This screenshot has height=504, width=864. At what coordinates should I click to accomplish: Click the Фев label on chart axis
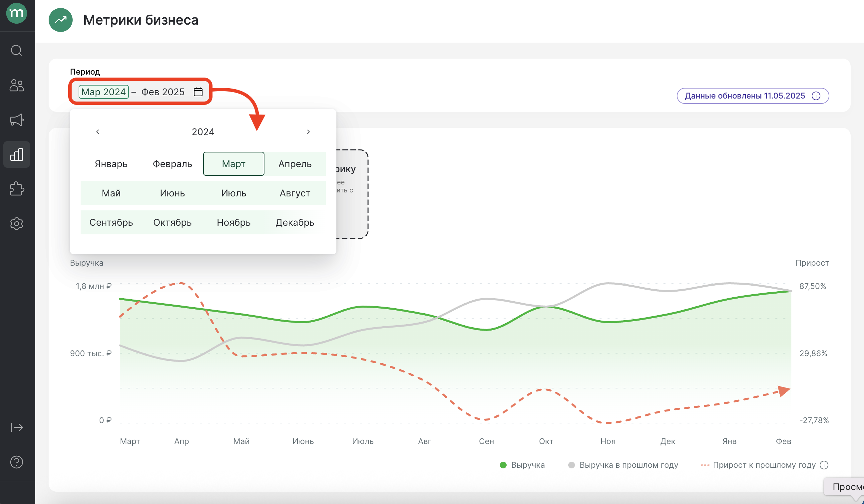[x=783, y=441]
